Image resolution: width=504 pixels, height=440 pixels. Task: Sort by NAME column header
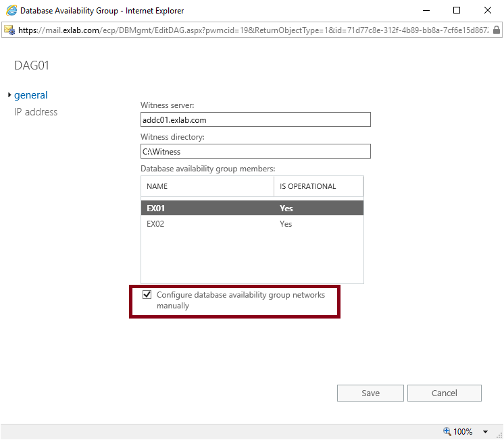coord(207,186)
